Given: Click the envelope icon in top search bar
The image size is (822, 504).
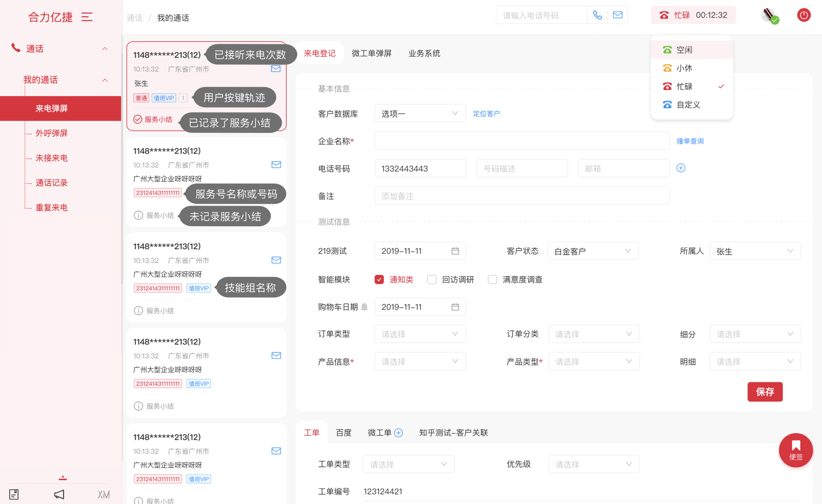Looking at the screenshot, I should 618,15.
